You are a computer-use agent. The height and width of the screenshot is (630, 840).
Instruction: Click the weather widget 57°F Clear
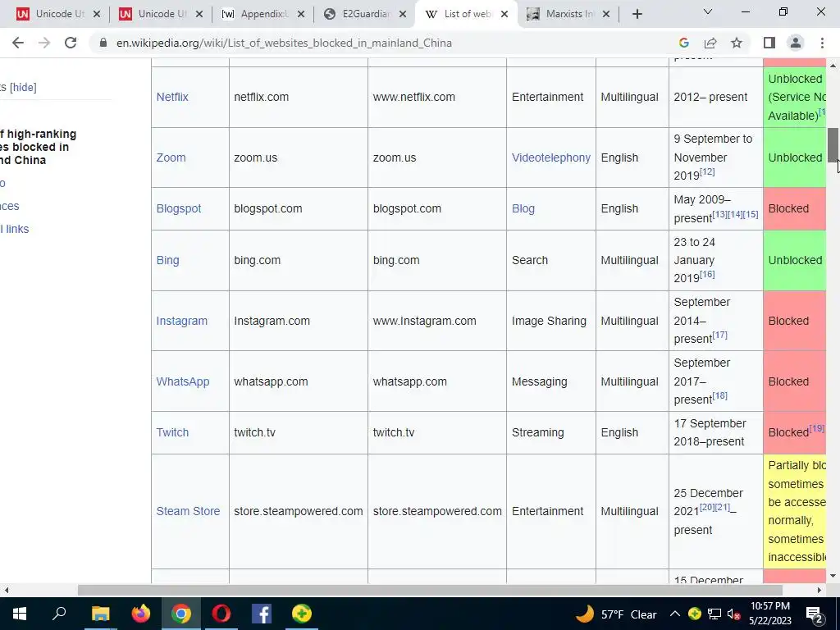pos(616,614)
